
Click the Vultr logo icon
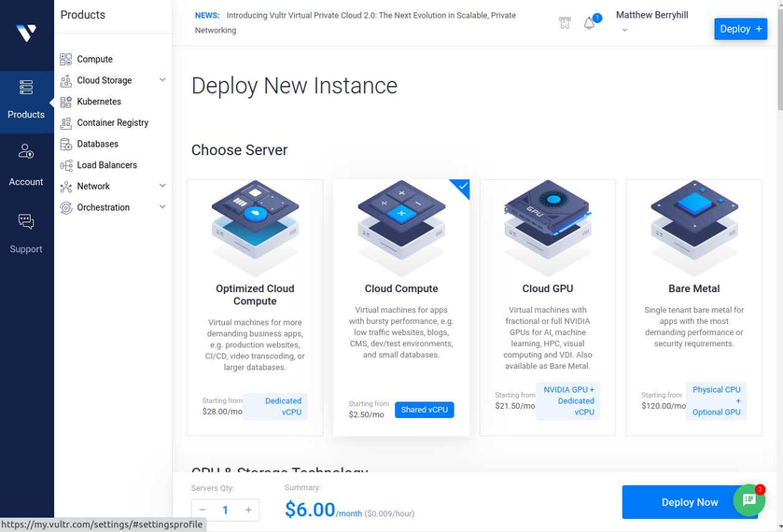(x=26, y=33)
